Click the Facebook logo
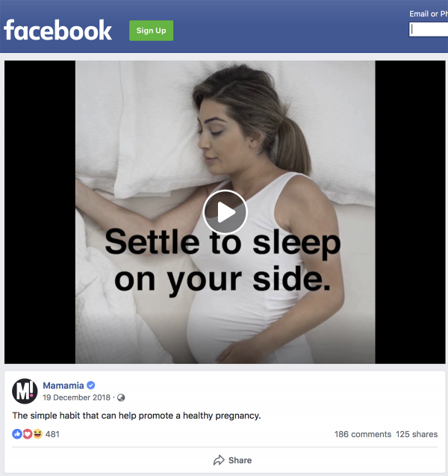 pyautogui.click(x=57, y=30)
